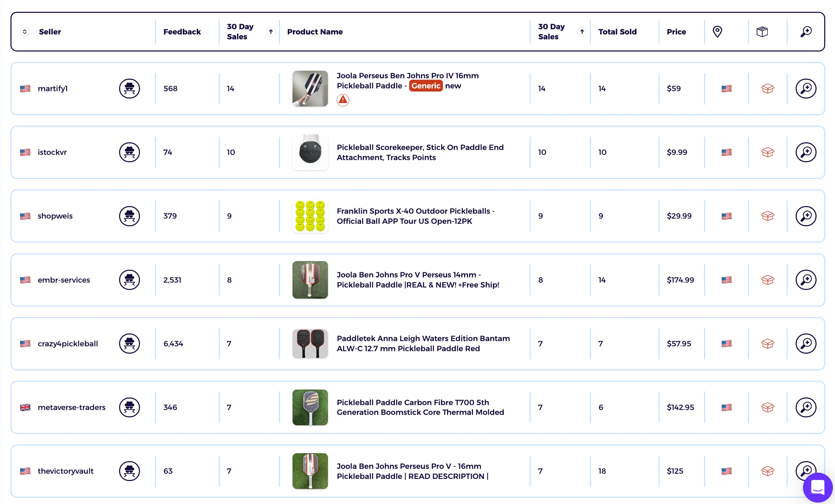This screenshot has height=504, width=835.
Task: Open magnifier search for crazy4pickleball row
Action: coord(806,344)
